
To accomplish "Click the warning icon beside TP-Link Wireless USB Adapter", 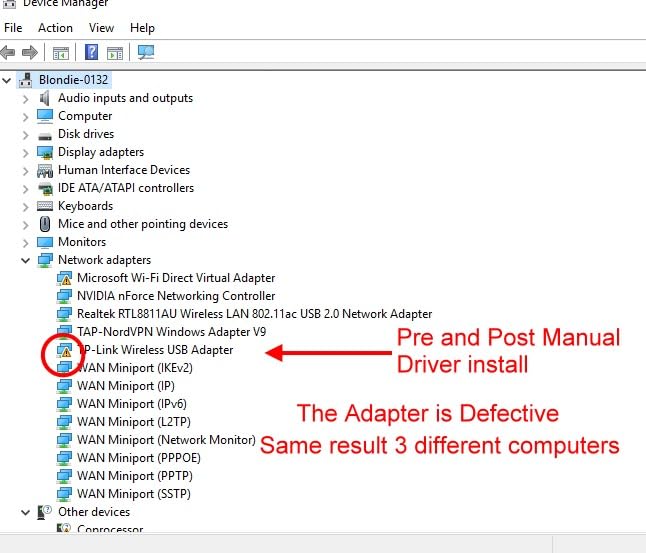I will (65, 350).
